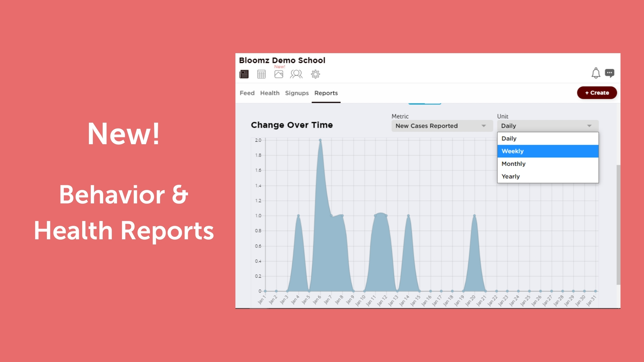This screenshot has height=362, width=644.
Task: Switch to the Reports tab
Action: (325, 93)
